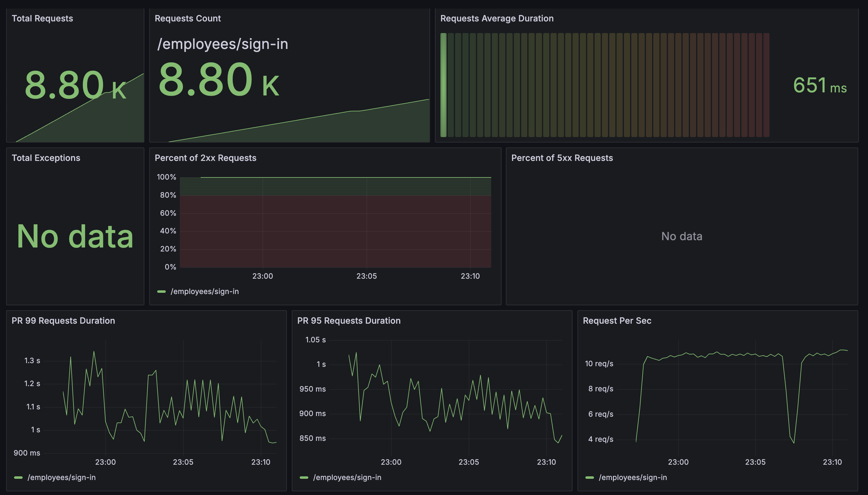Toggle /employees/sign-in legend in PR 95 panel
This screenshot has height=495, width=868.
coord(347,477)
